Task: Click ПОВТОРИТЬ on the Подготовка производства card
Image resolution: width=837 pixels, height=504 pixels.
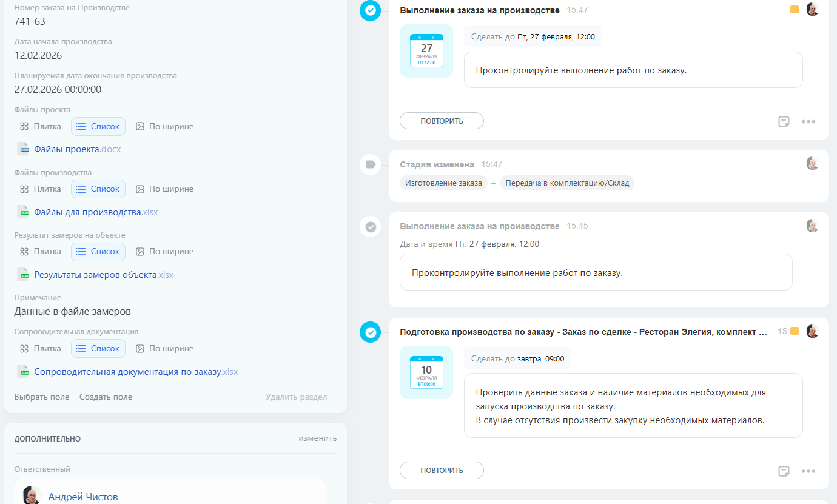Action: tap(442, 470)
